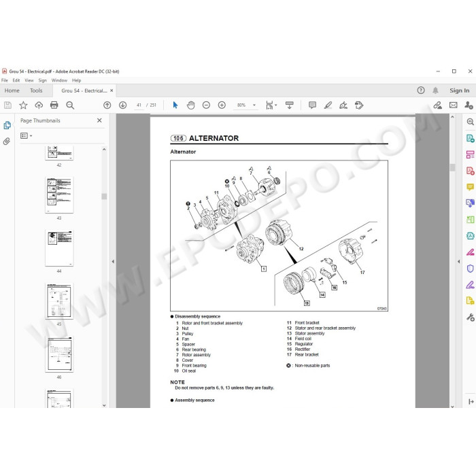Open the Attachments paperclip panel

(7, 141)
